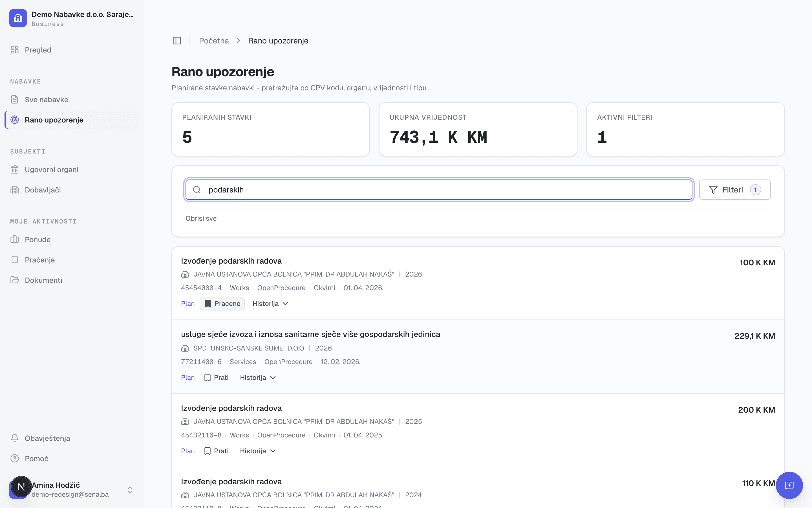Image resolution: width=812 pixels, height=508 pixels.
Task: Open Ugovorni organi section
Action: 72,169
